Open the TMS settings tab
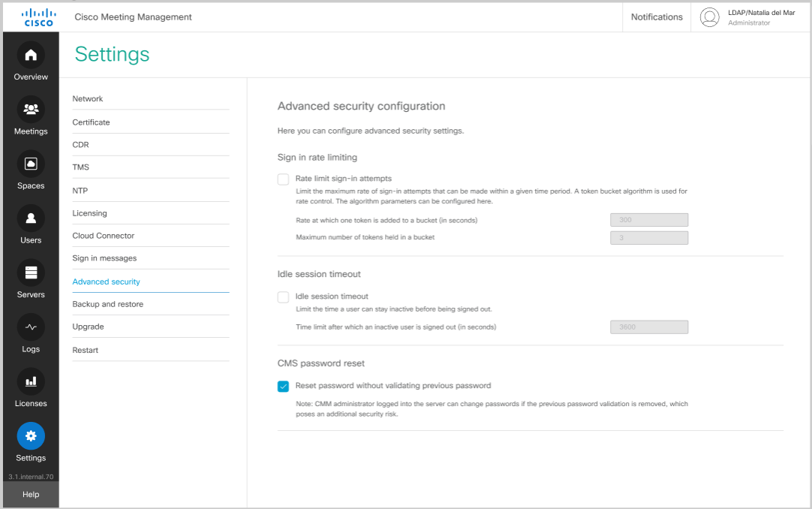This screenshot has width=812, height=509. pyautogui.click(x=151, y=167)
